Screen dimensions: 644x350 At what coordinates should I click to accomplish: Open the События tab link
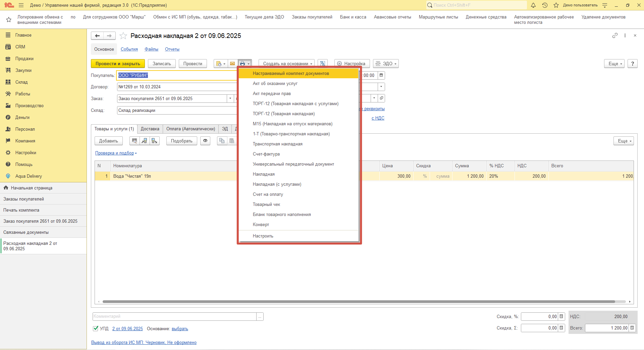coord(129,49)
